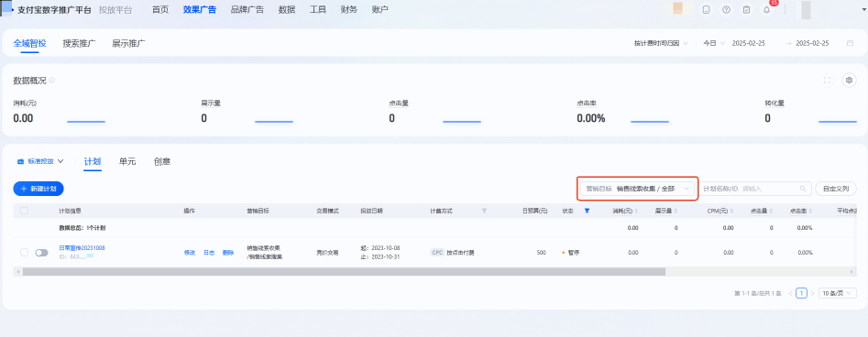Viewport: 868px width, 337px height.
Task: Open the 今日 date preset dropdown
Action: (x=713, y=43)
